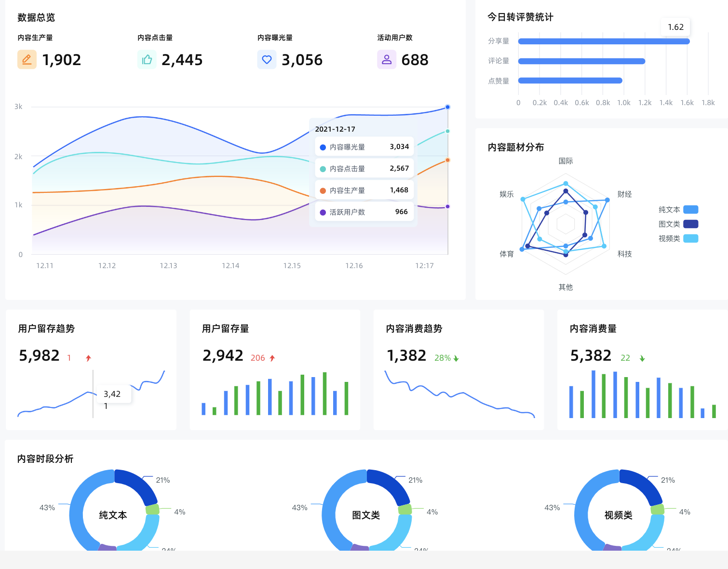Click the 评论量 bar in share statistics
The width and height of the screenshot is (728, 569).
(x=582, y=61)
